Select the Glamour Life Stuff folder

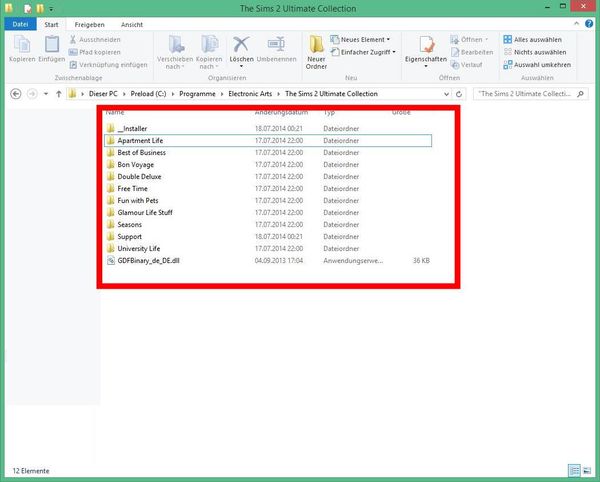click(268, 212)
